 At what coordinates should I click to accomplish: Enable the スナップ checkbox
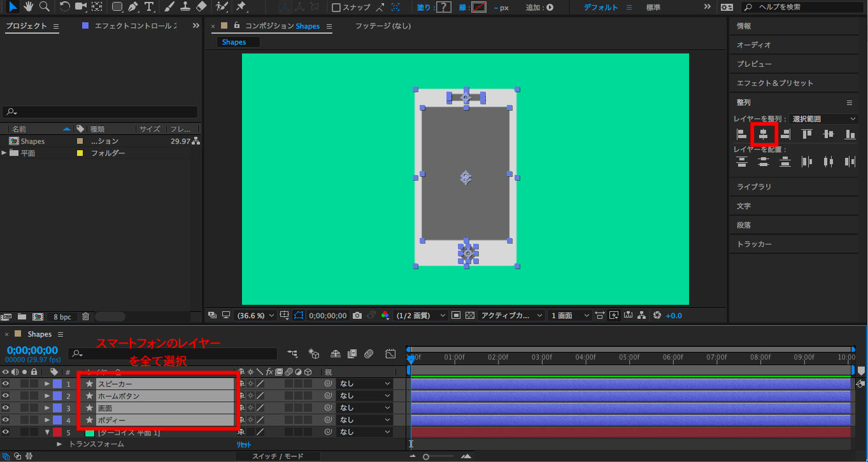[x=336, y=8]
